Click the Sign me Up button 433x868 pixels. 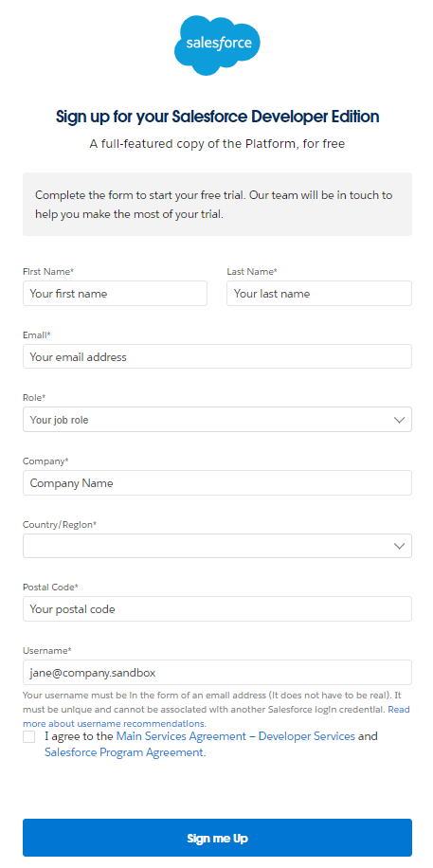(x=217, y=838)
